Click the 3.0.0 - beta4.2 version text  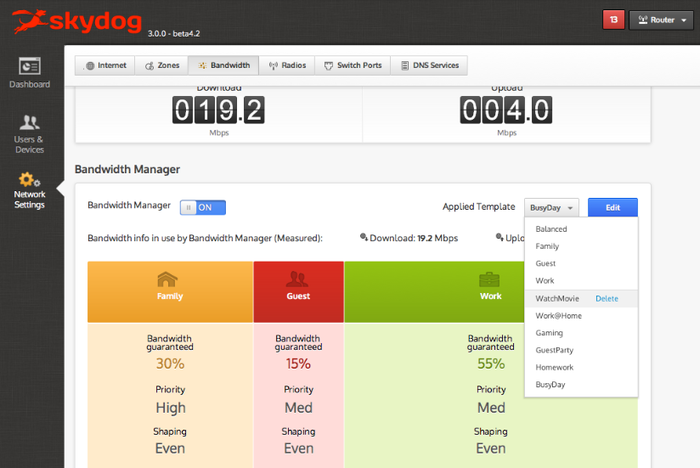[x=174, y=33]
